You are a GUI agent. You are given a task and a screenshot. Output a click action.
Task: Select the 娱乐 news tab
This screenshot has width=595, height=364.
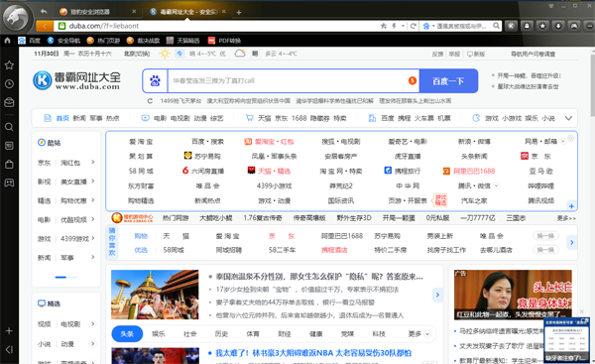(x=159, y=334)
